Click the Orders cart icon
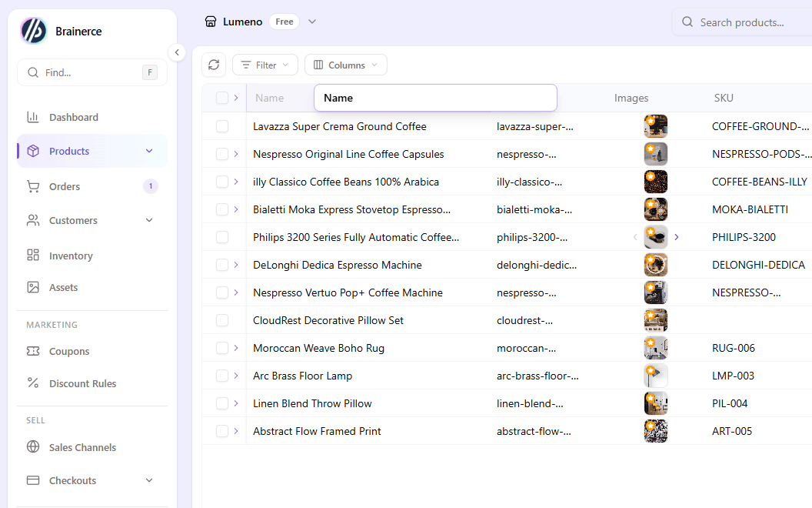 coord(33,186)
